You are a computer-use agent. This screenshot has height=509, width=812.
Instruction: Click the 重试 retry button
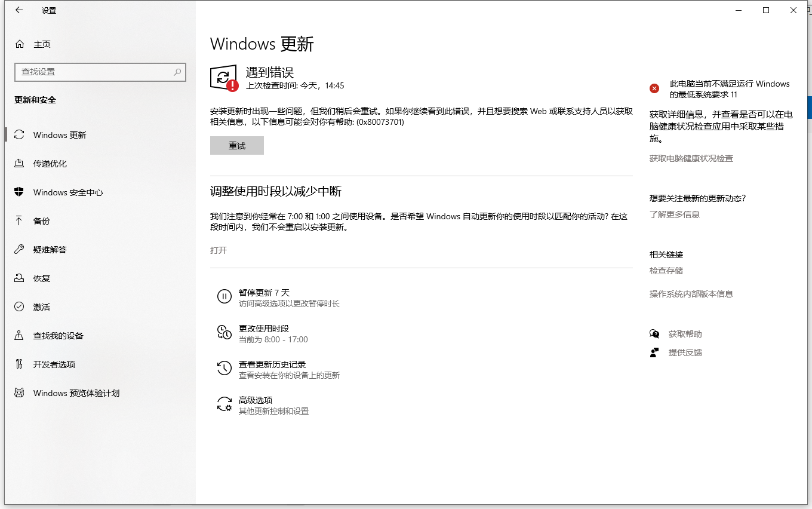[237, 146]
